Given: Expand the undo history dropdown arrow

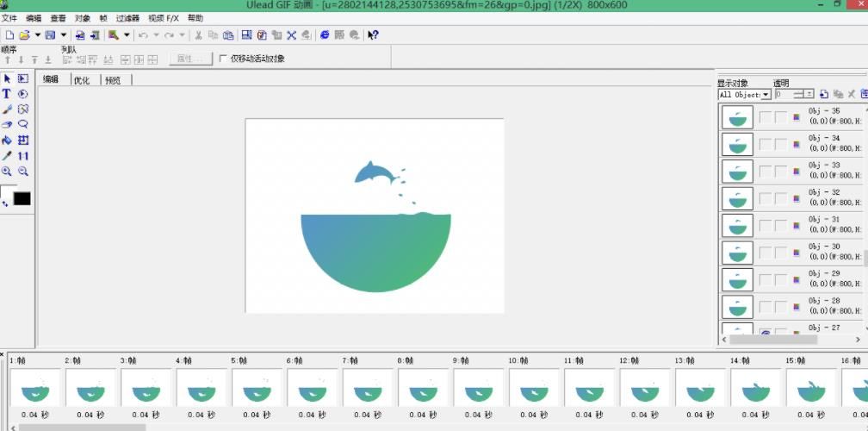Looking at the screenshot, I should coord(156,34).
